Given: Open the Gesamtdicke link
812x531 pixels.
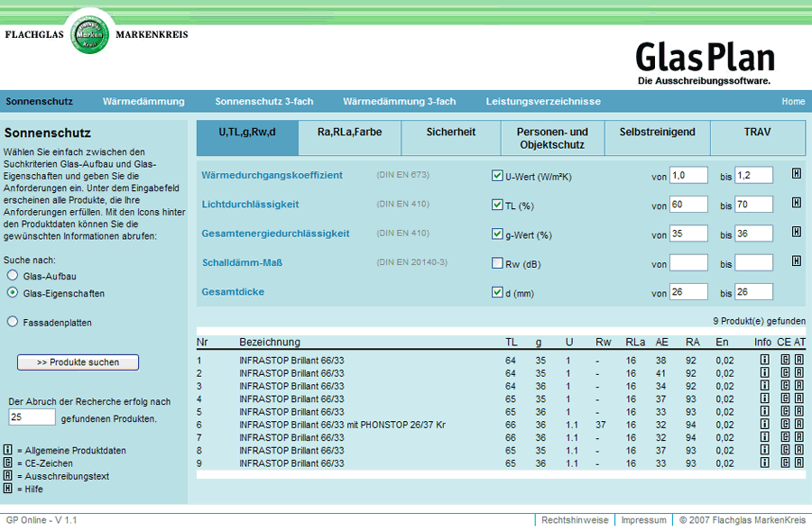Looking at the screenshot, I should pos(233,292).
